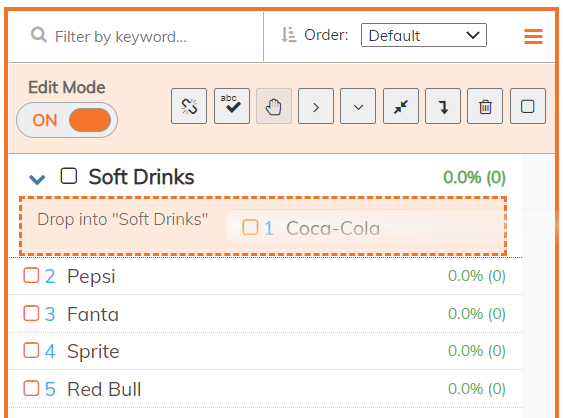564x418 pixels.
Task: Open the orange hamburger menu
Action: click(x=533, y=36)
